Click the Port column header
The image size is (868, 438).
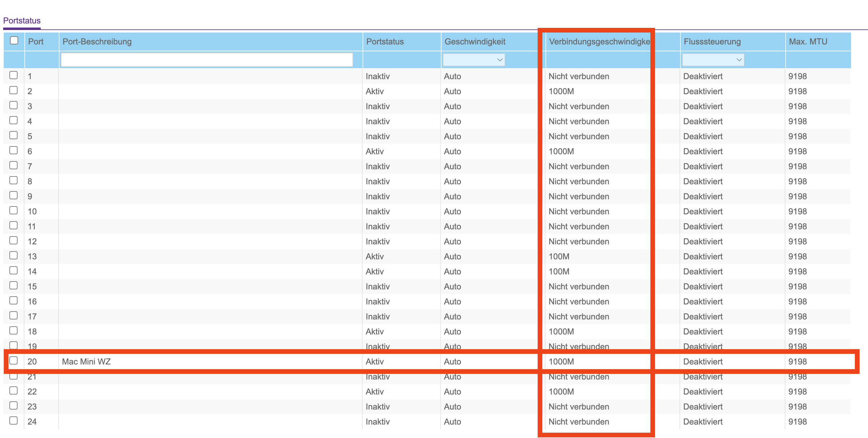point(36,41)
